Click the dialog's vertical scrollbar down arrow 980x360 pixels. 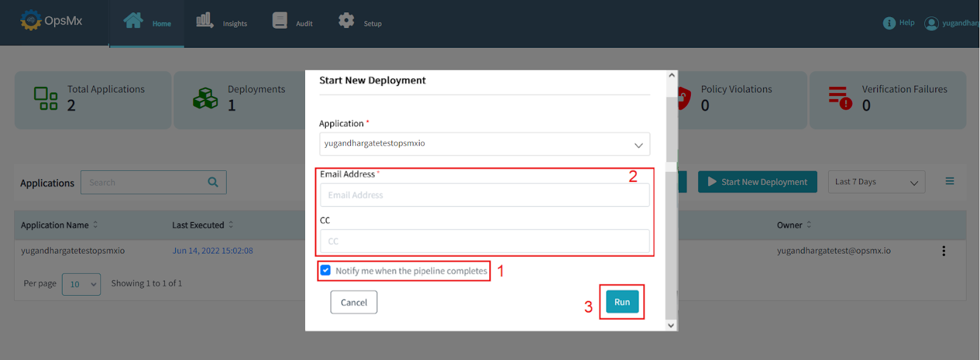(x=671, y=325)
